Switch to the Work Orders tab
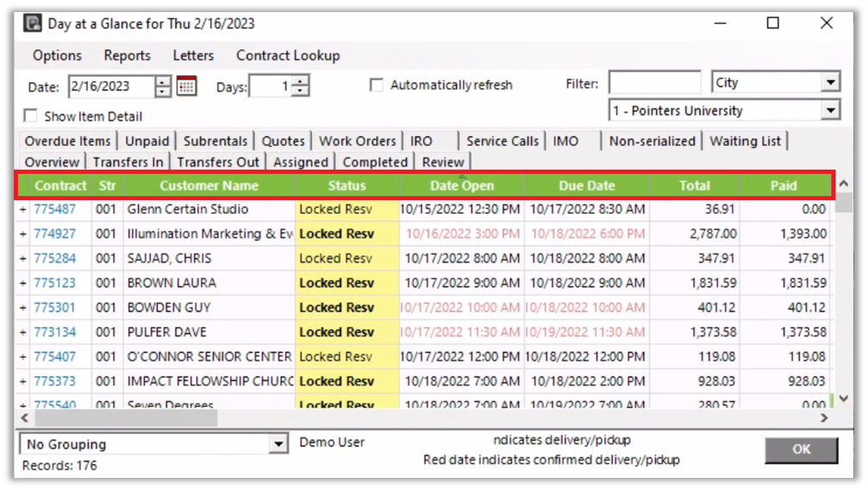Viewport: 868px width, 490px height. coord(357,141)
